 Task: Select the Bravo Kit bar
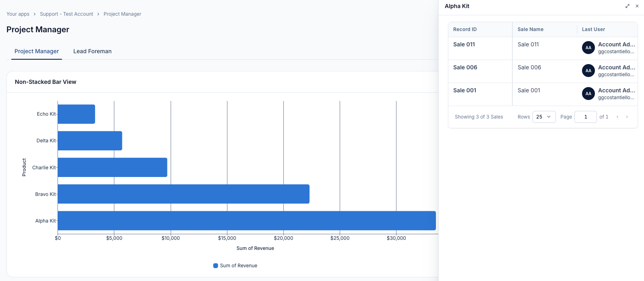click(184, 194)
